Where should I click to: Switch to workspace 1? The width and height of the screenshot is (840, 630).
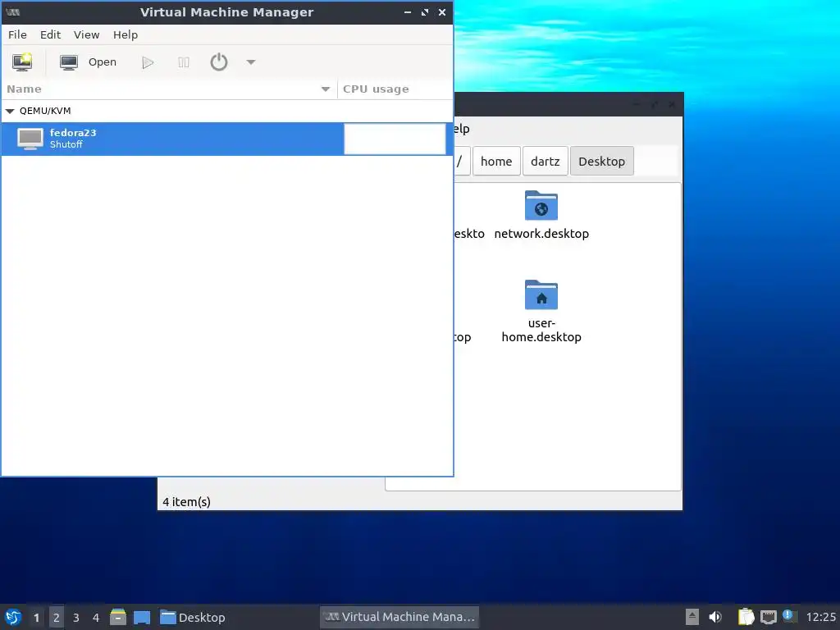coord(36,618)
